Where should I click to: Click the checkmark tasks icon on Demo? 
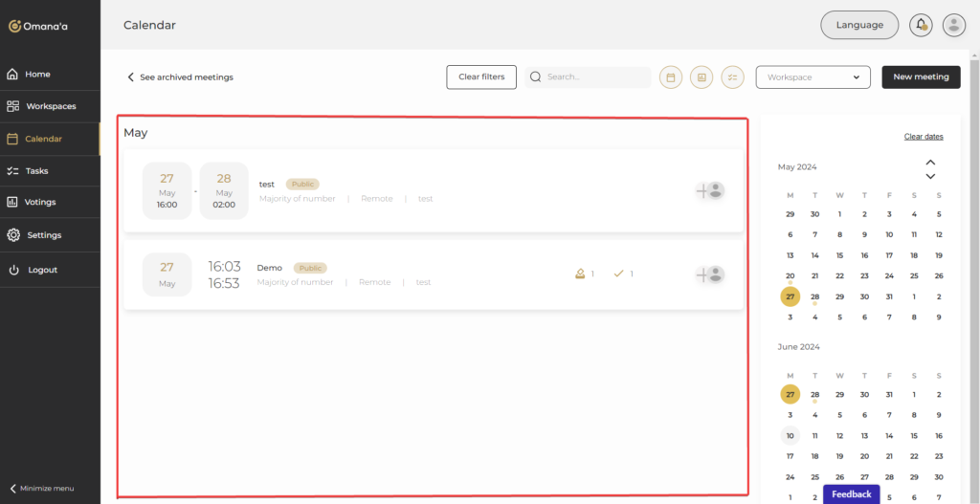tap(618, 274)
